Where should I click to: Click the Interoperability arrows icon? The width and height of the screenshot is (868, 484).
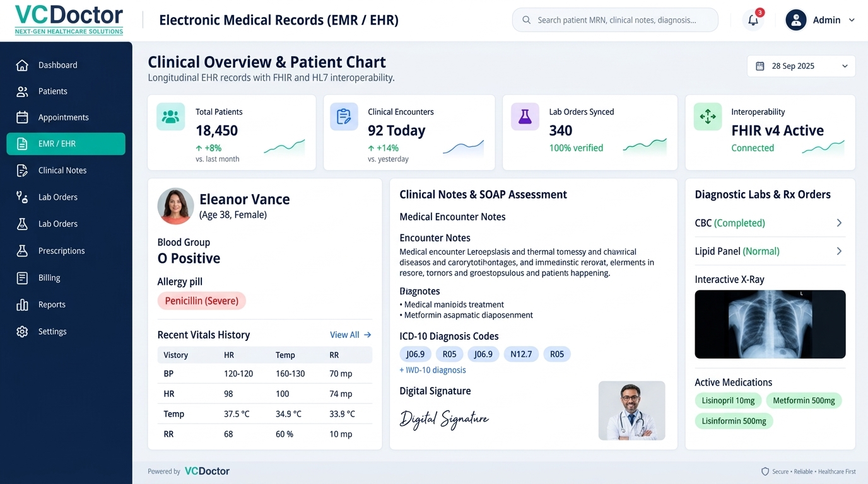[708, 117]
